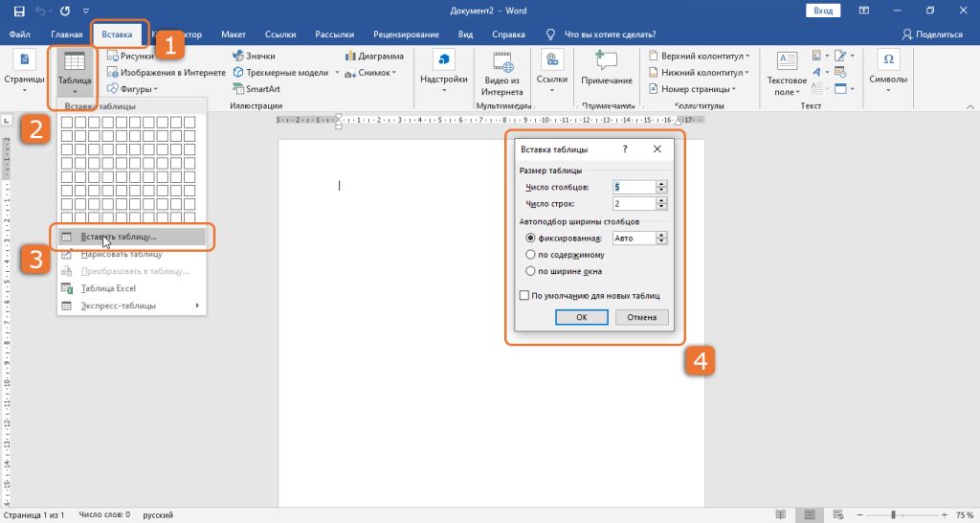Open the Справка tab

pyautogui.click(x=509, y=34)
